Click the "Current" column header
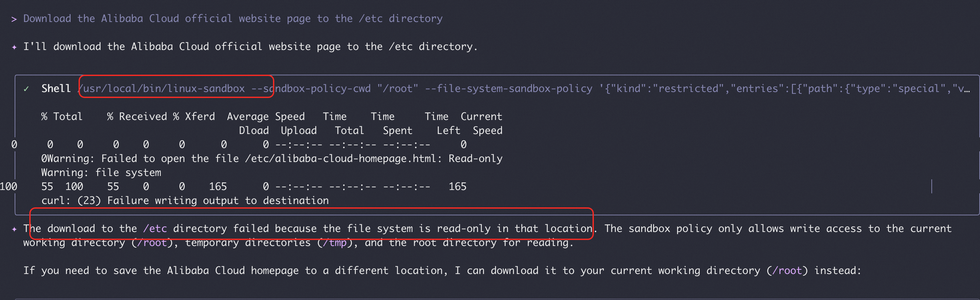The image size is (980, 300). [x=482, y=116]
